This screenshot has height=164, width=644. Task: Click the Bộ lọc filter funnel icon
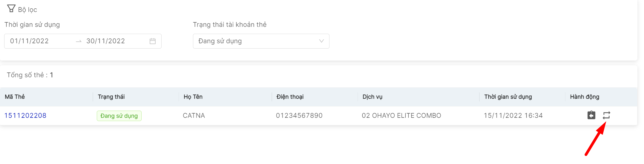pos(11,9)
